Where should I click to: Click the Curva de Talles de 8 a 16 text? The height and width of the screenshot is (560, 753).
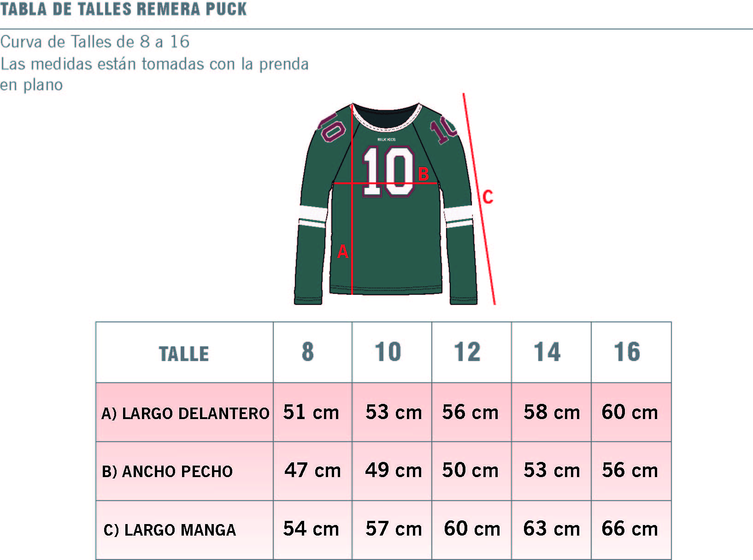[95, 41]
